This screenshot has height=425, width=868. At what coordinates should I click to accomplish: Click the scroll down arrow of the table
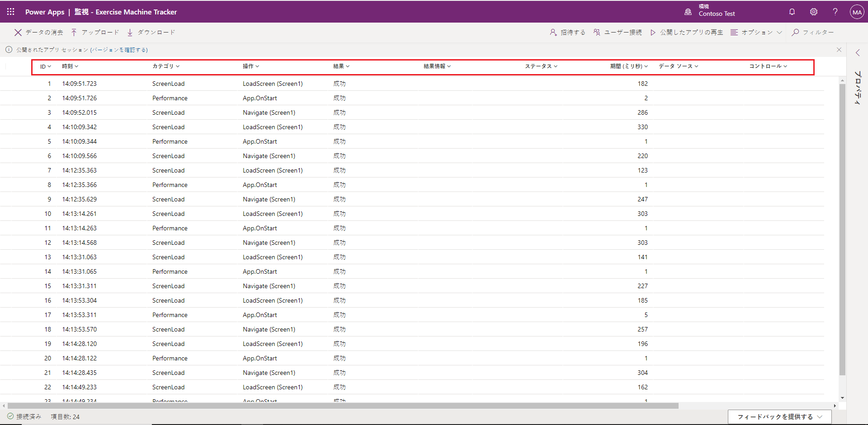tap(842, 398)
